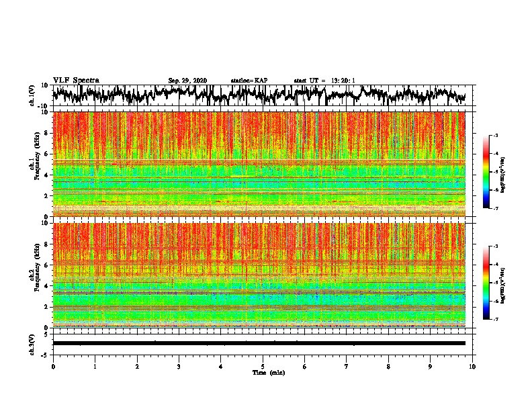Click the time axis tick label "9"
Viewport: 532px width, 411px height.
click(x=430, y=367)
